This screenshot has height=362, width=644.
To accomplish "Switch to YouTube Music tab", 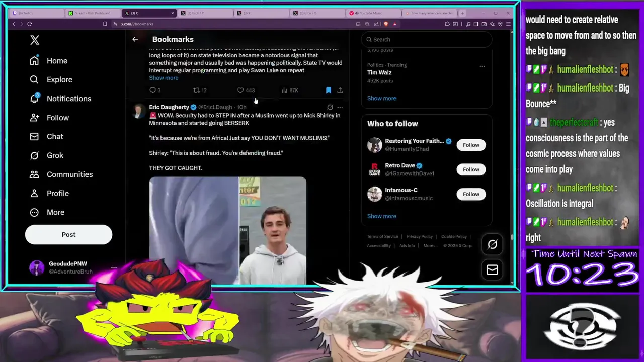I will (374, 13).
